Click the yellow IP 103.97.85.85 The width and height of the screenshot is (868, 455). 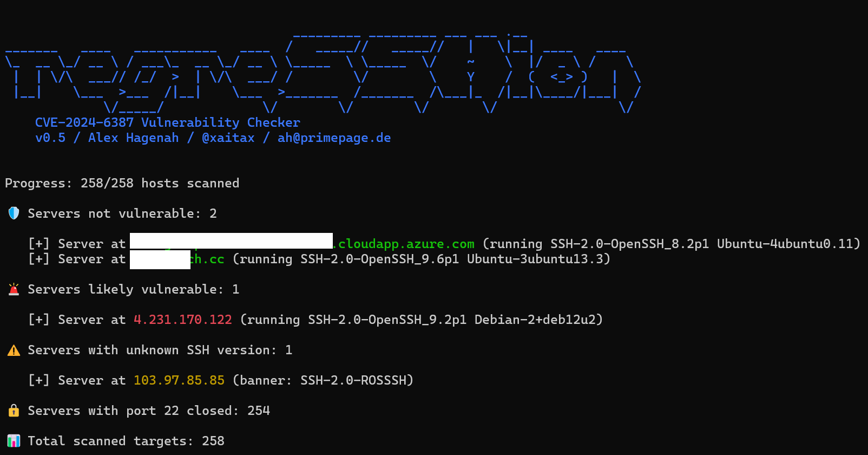(179, 380)
